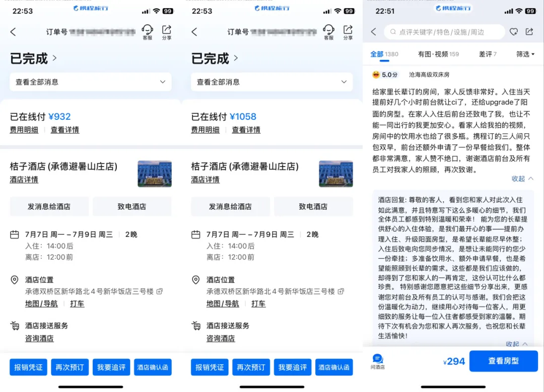Tap shuttle service icon on ¥1058 order
This screenshot has height=392, width=544.
(x=195, y=326)
